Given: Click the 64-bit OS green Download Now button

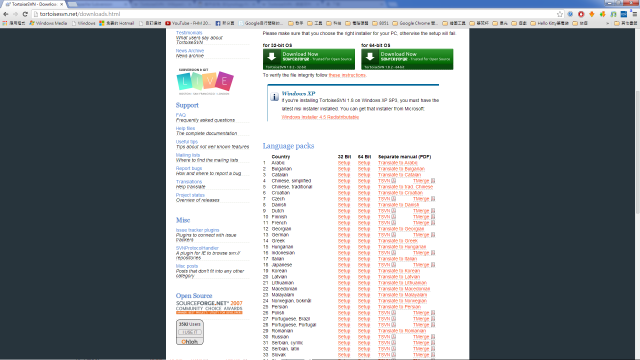Looking at the screenshot, I should tap(407, 59).
